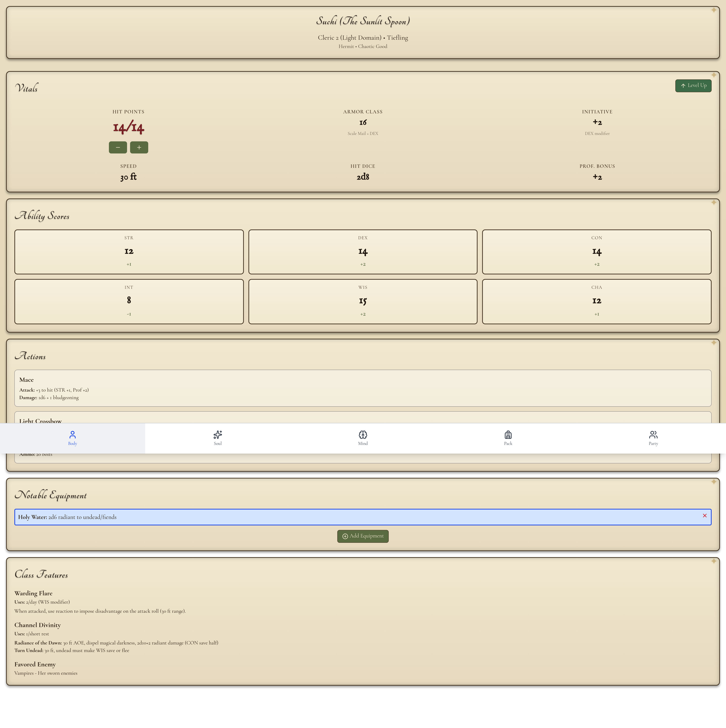This screenshot has height=728, width=726.
Task: Select the Body tab person icon
Action: 72,435
